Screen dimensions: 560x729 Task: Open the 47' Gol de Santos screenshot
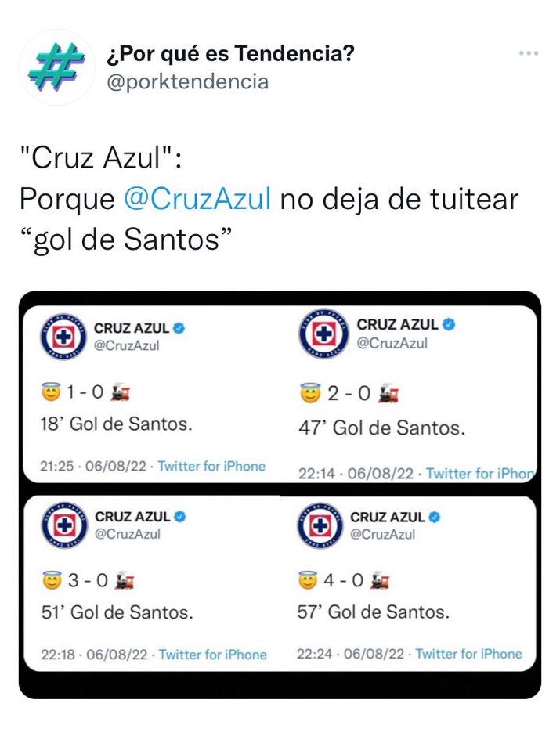(415, 392)
